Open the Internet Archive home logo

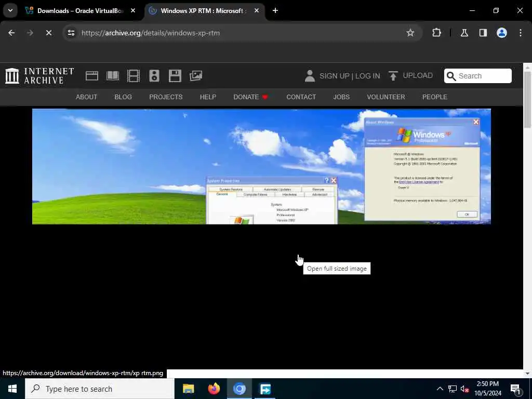pos(39,76)
